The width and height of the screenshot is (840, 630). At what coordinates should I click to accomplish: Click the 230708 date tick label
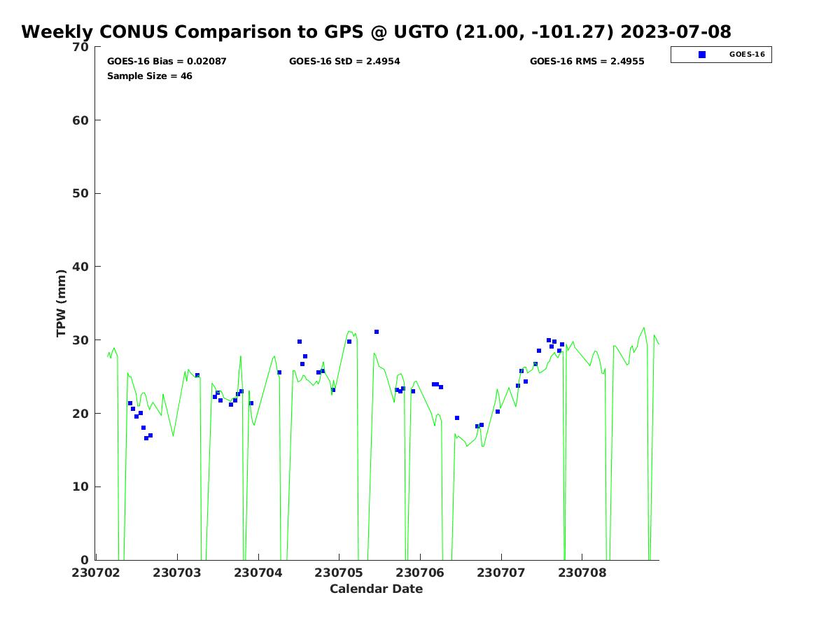[582, 573]
